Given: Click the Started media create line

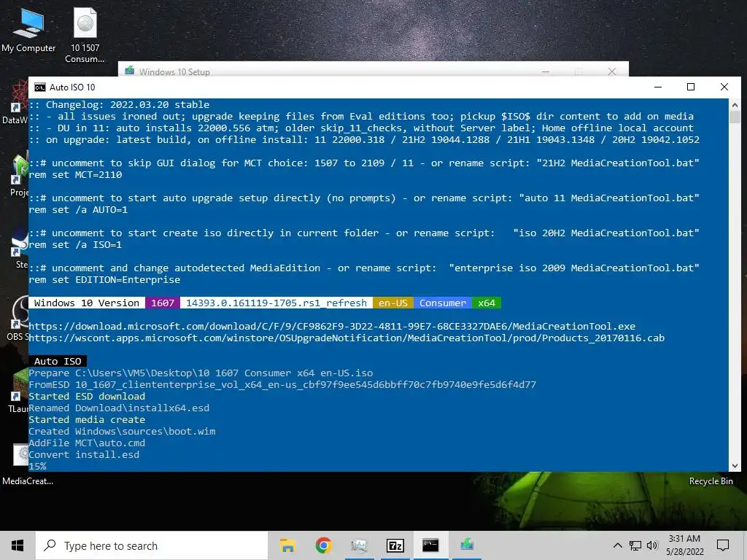Looking at the screenshot, I should click(x=87, y=419).
